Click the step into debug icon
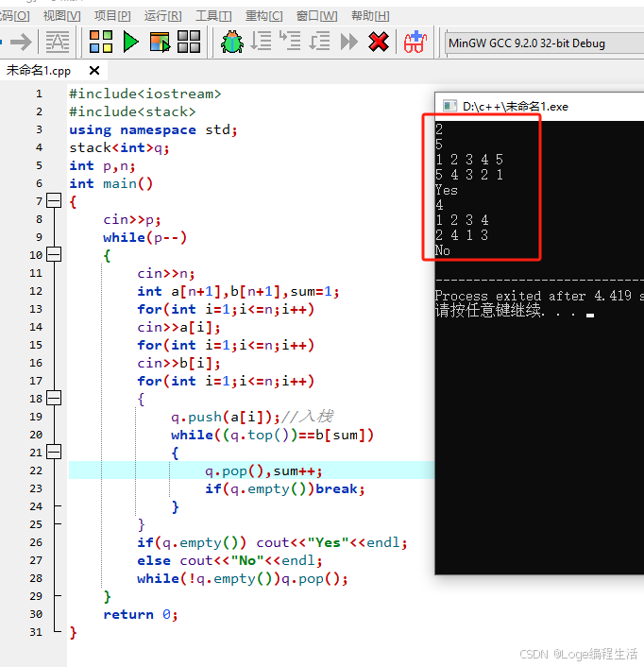 click(x=290, y=41)
